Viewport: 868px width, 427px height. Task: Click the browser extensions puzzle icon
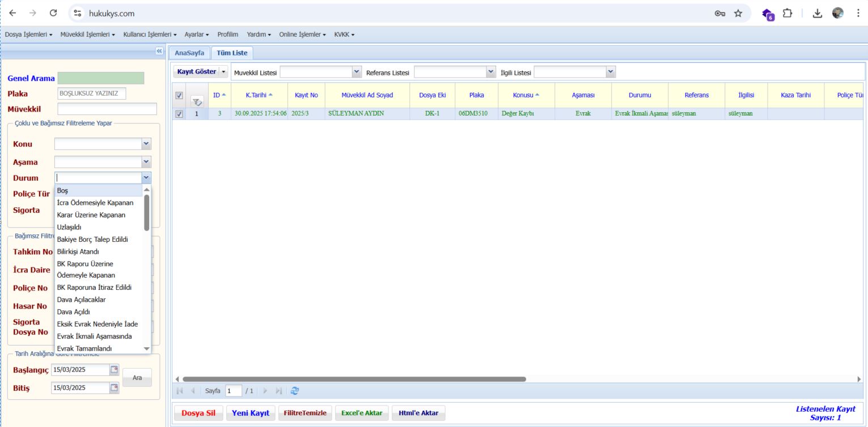click(787, 13)
